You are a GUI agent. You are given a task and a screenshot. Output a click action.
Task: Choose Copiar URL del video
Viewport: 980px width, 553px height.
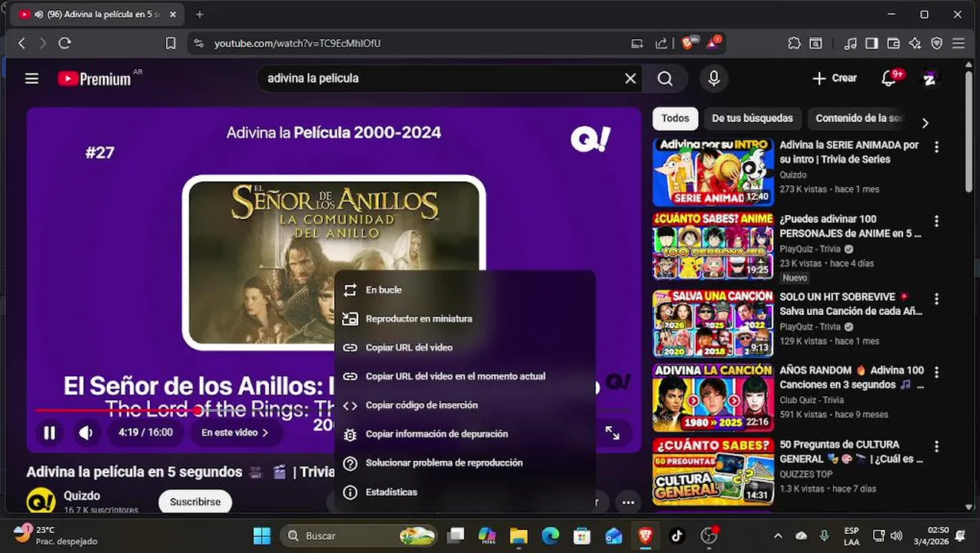(465, 347)
